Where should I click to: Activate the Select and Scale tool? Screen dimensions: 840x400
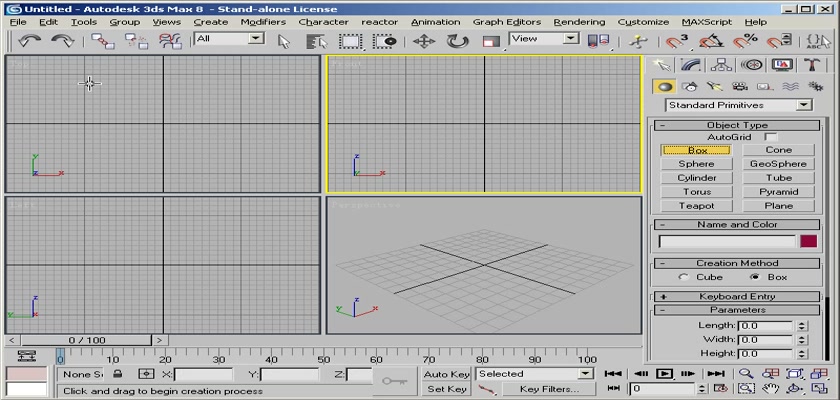click(491, 42)
